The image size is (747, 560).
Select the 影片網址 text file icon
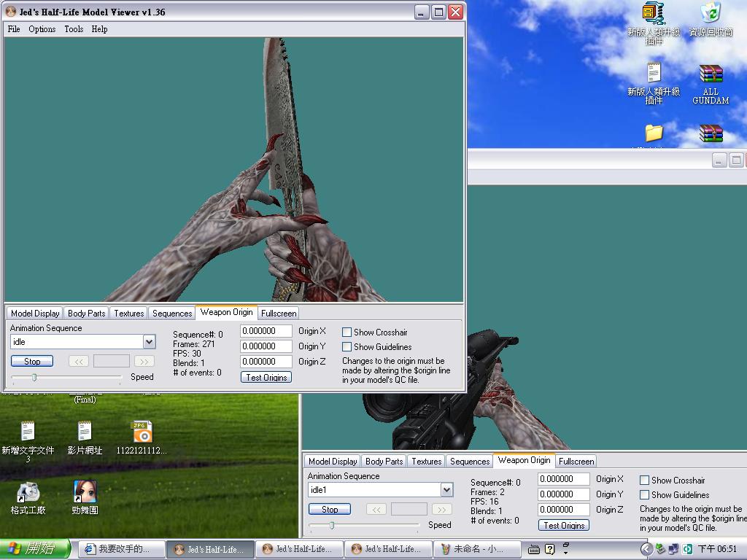pyautogui.click(x=85, y=431)
